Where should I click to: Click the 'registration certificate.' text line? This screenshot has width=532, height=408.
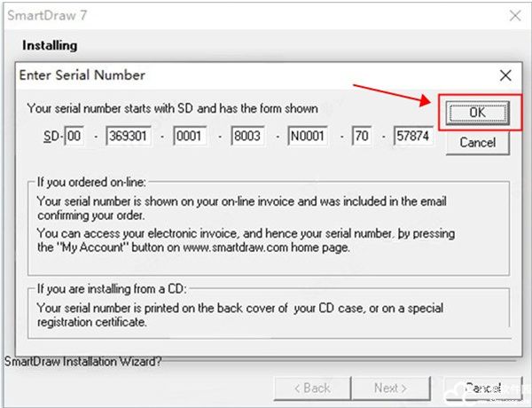(x=92, y=322)
